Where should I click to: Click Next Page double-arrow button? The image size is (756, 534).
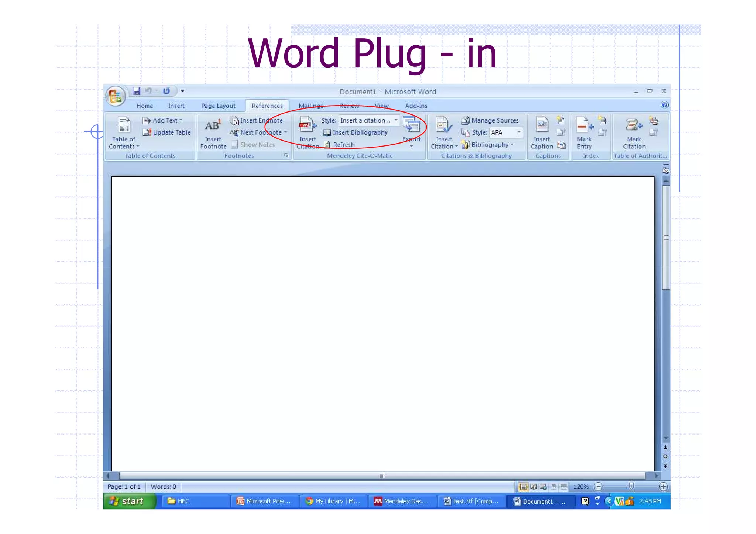point(666,466)
